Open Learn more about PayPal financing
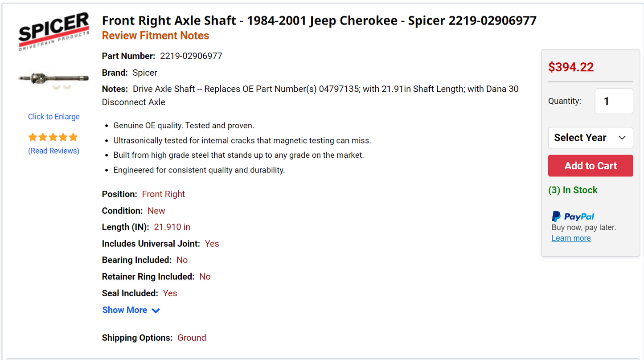The height and width of the screenshot is (360, 644). (x=571, y=238)
